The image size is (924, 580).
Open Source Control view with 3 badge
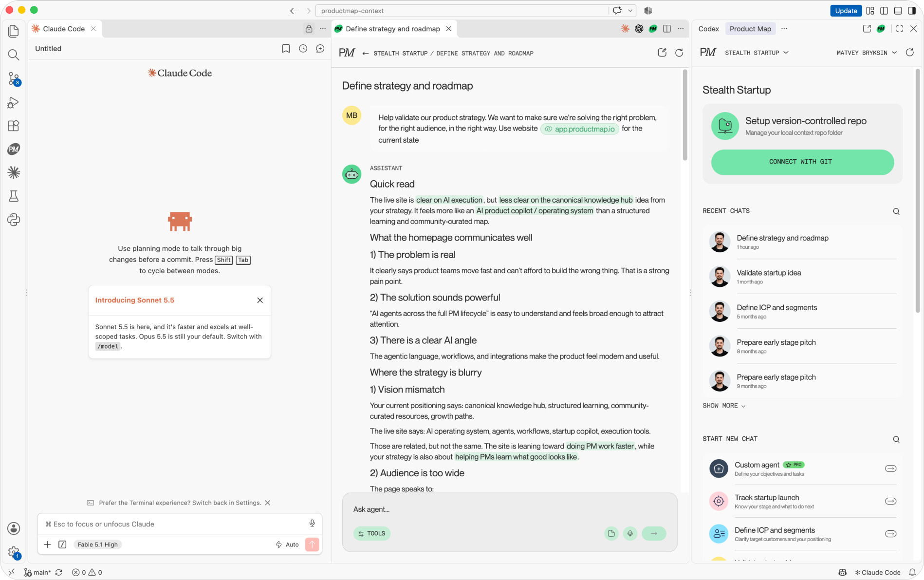pos(14,78)
